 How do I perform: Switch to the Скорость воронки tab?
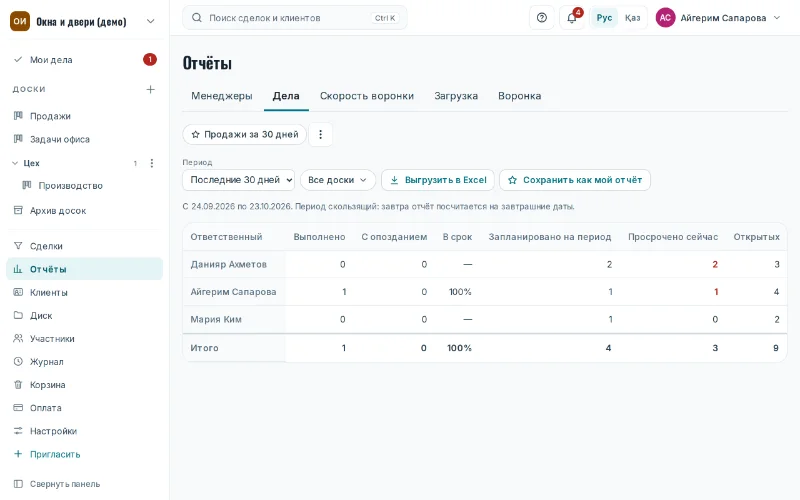click(x=367, y=96)
